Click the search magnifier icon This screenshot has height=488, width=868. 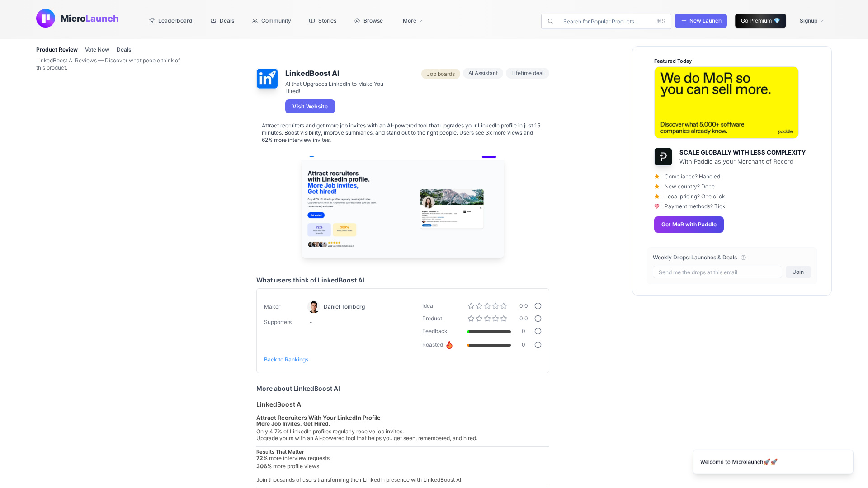click(x=551, y=21)
